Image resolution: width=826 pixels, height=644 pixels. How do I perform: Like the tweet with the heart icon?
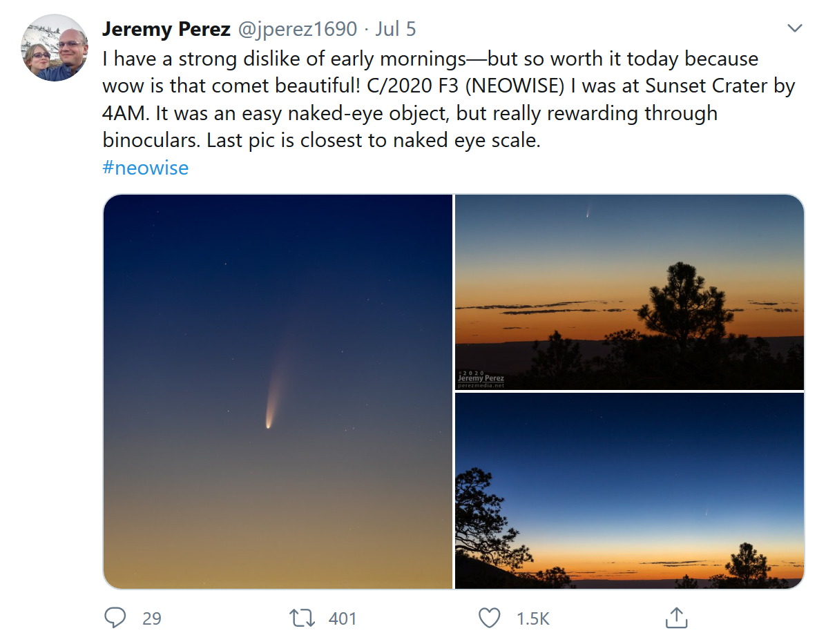[x=489, y=618]
